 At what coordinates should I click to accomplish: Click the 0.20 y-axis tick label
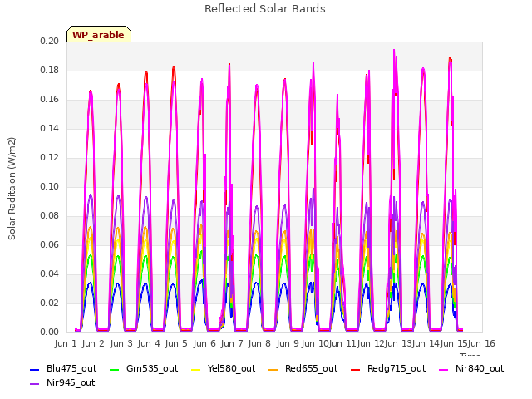(x=50, y=41)
